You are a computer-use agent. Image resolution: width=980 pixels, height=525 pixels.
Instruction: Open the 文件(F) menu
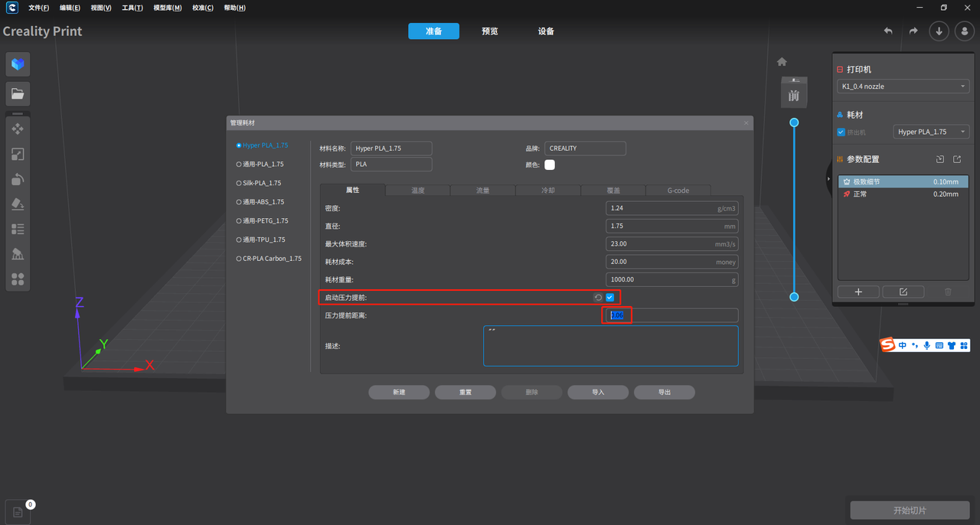coord(39,8)
